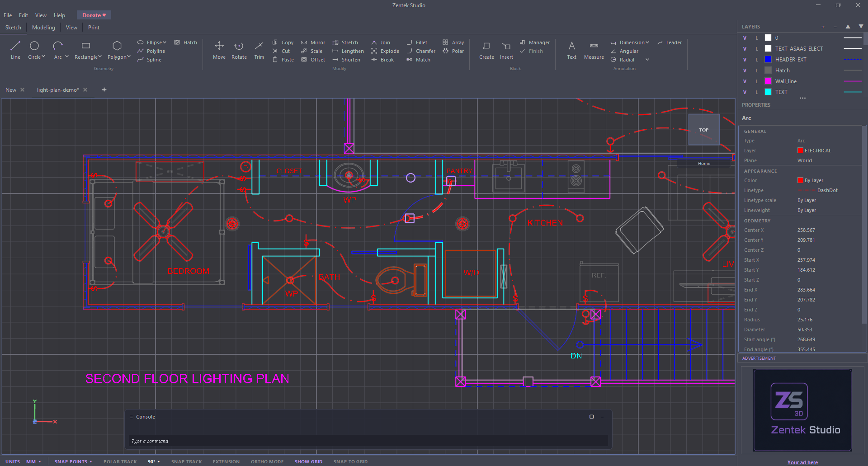The height and width of the screenshot is (466, 868).
Task: Add a new layer with plus icon
Action: click(823, 27)
